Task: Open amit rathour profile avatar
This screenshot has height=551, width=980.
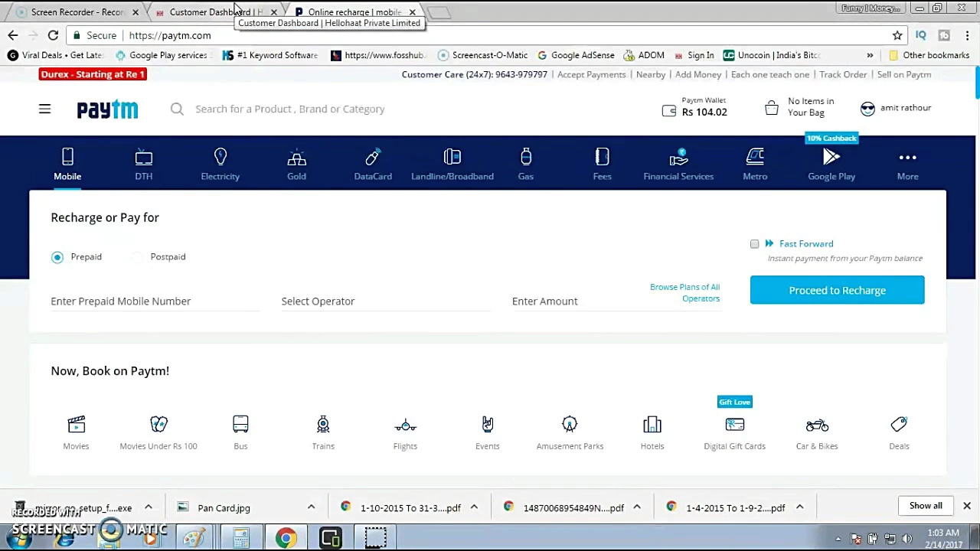Action: (867, 109)
